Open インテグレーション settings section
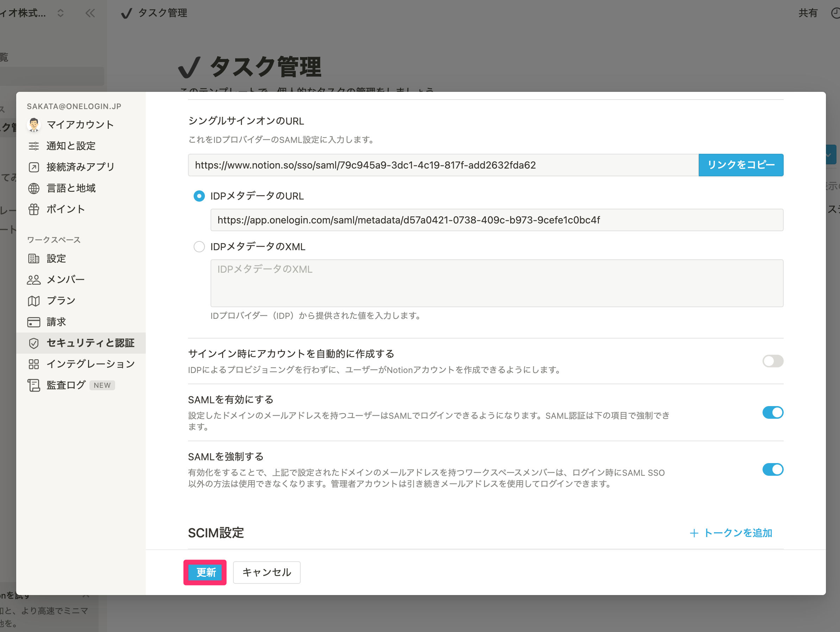The image size is (840, 632). click(81, 364)
